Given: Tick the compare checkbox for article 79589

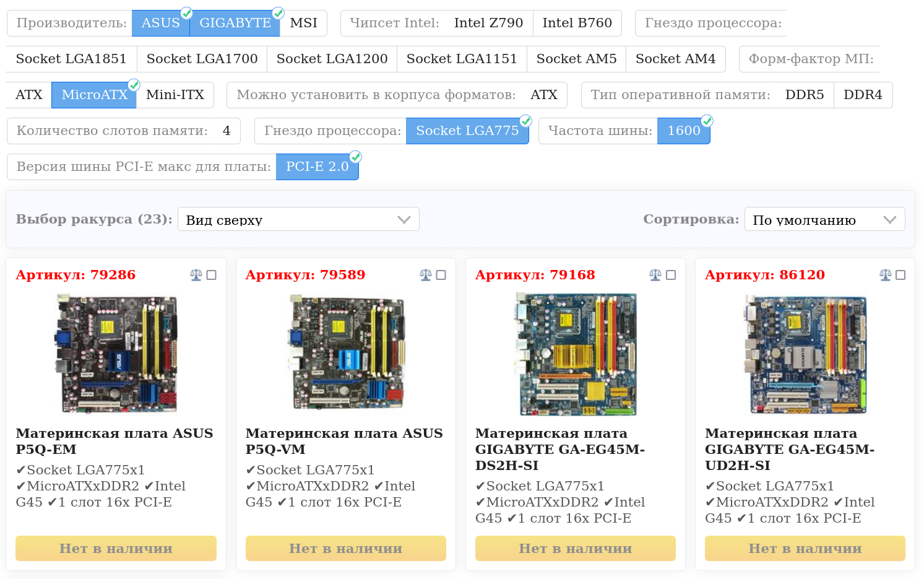Looking at the screenshot, I should coord(441,275).
